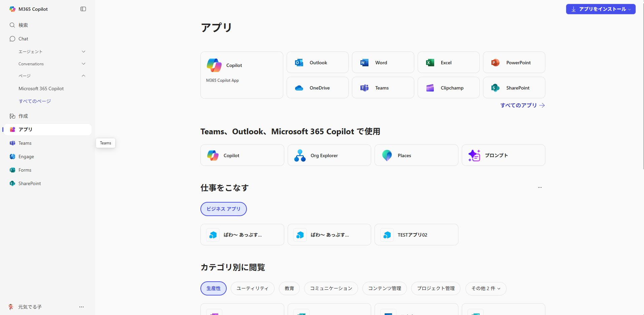Click the PowerPoint app icon
The width and height of the screenshot is (644, 315).
click(x=495, y=63)
